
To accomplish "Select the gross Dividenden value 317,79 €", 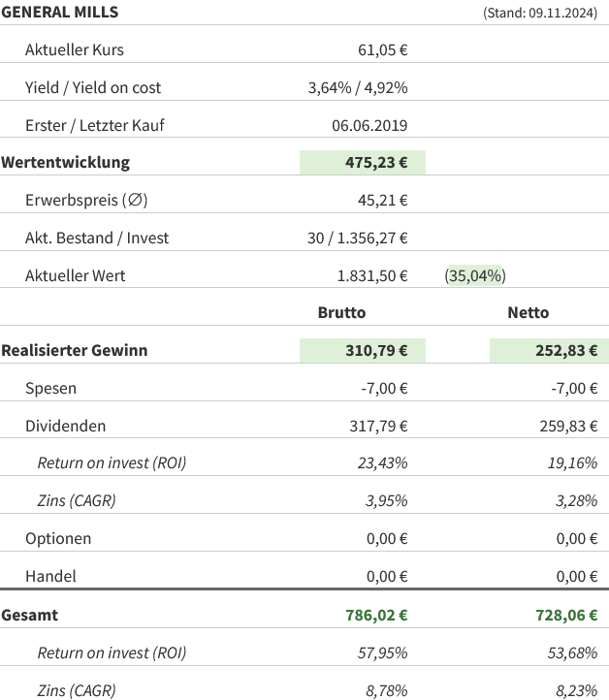I will (x=376, y=426).
